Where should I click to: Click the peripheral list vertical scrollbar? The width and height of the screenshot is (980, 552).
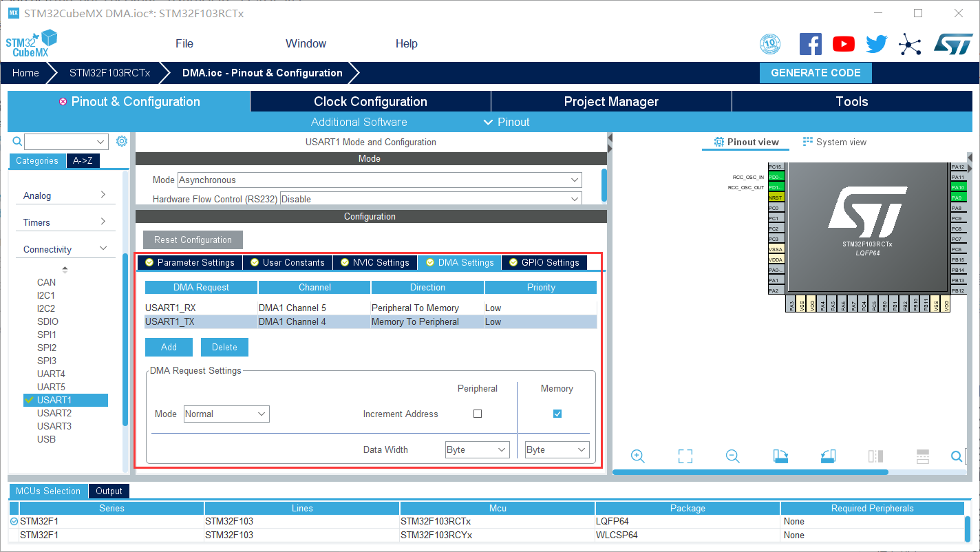125,341
